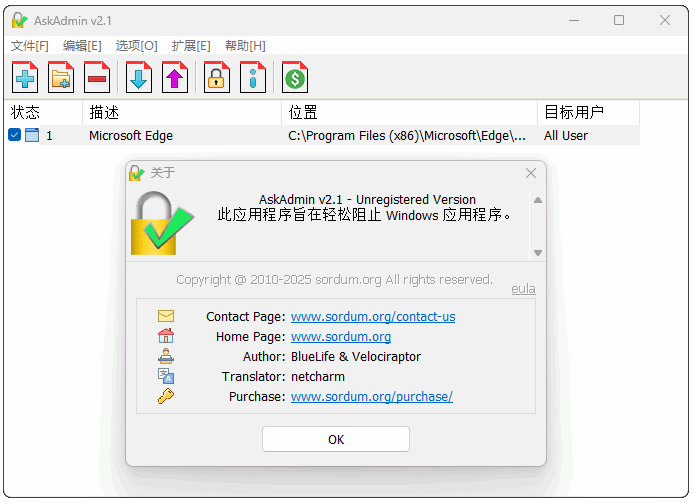Screen dimensions: 695x504
Task: Sort by the 目标用户 column header
Action: click(589, 113)
